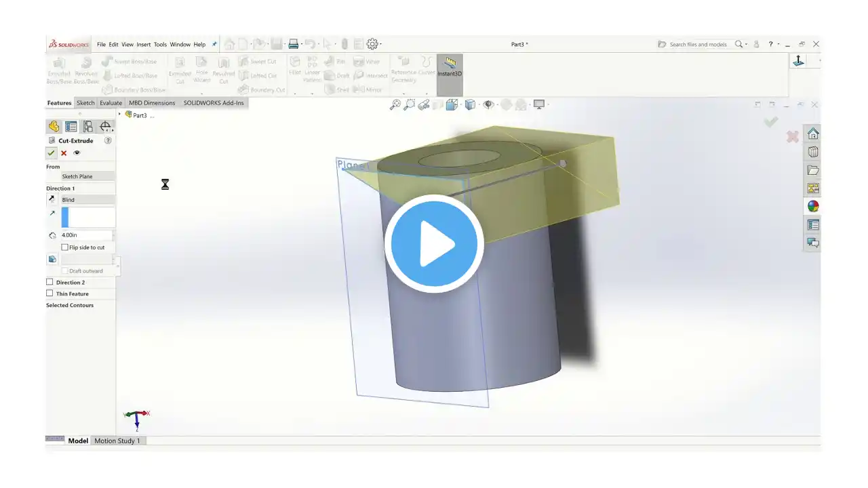Expand the Part3 flyout tree
This screenshot has height=488, width=868.
click(x=121, y=115)
